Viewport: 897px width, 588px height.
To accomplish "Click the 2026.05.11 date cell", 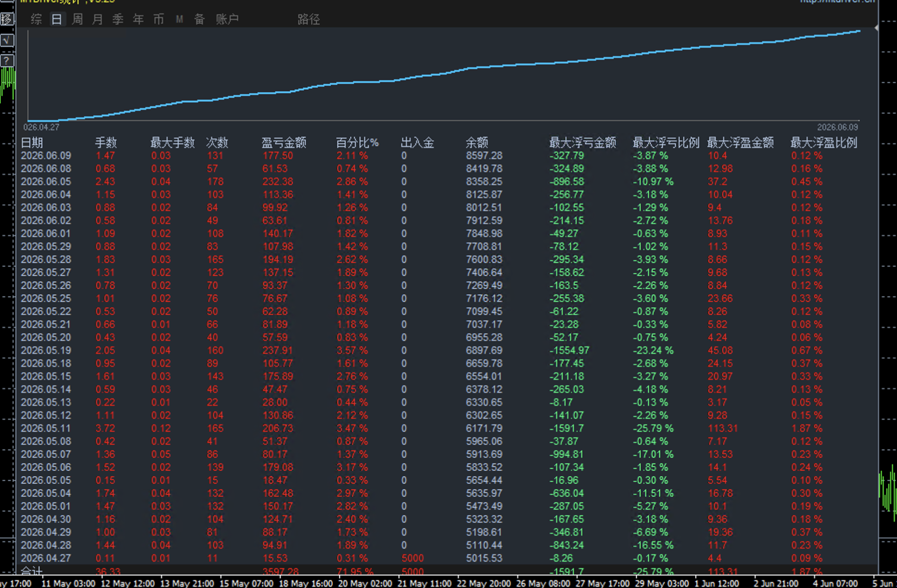I will click(x=46, y=428).
